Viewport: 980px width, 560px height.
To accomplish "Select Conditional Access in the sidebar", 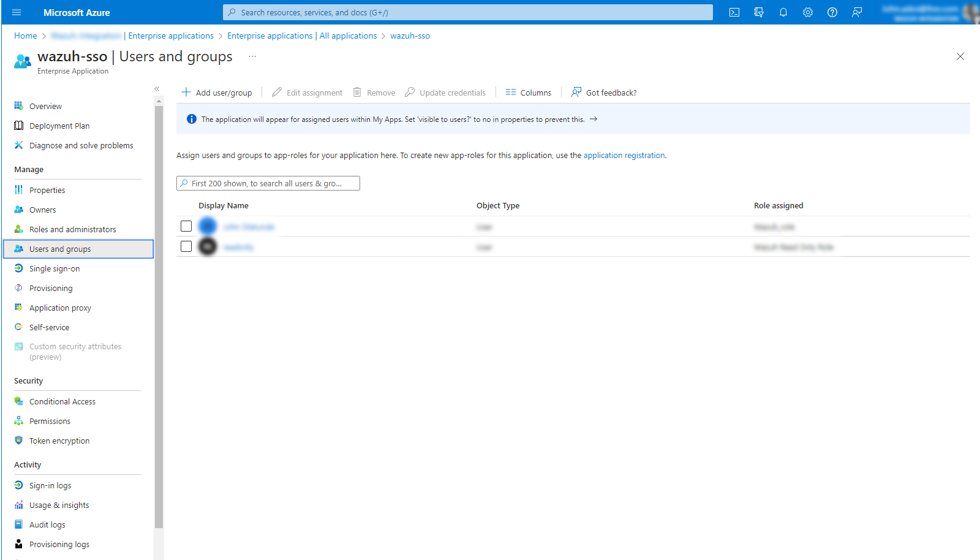I will pyautogui.click(x=62, y=401).
